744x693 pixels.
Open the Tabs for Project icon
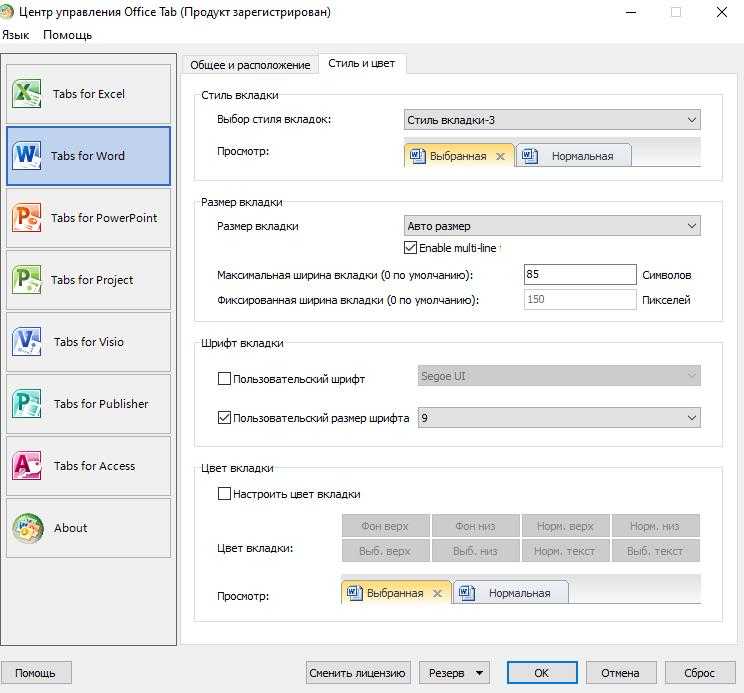[26, 279]
